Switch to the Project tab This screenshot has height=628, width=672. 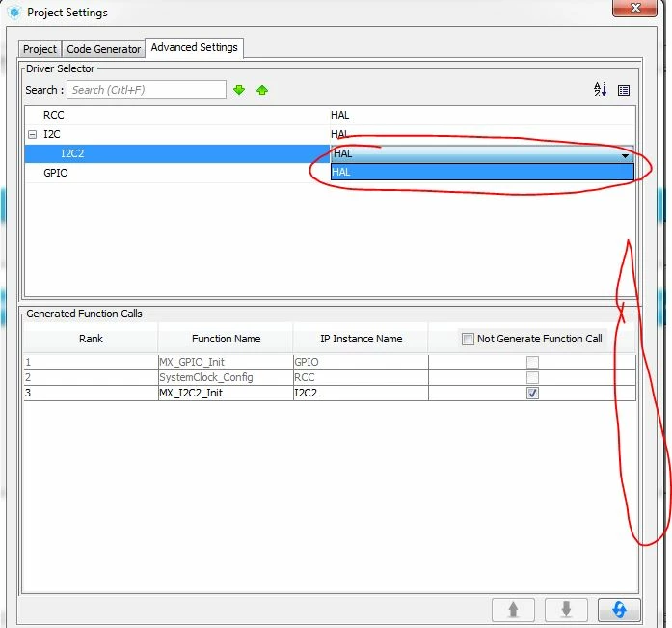(40, 49)
